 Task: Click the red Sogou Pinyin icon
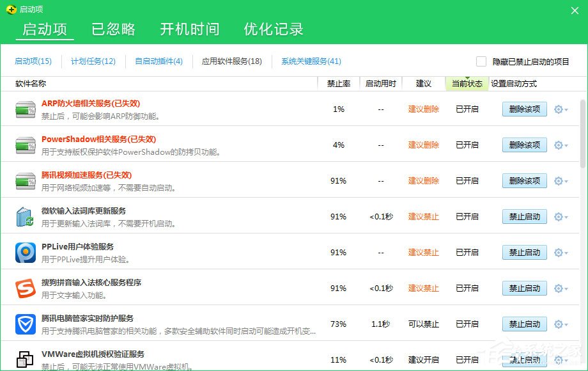point(24,288)
